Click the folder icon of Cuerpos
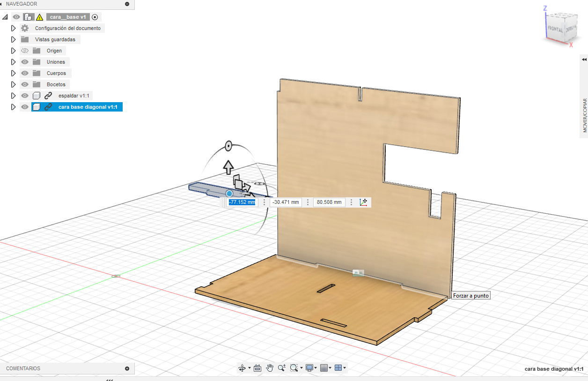 [37, 73]
